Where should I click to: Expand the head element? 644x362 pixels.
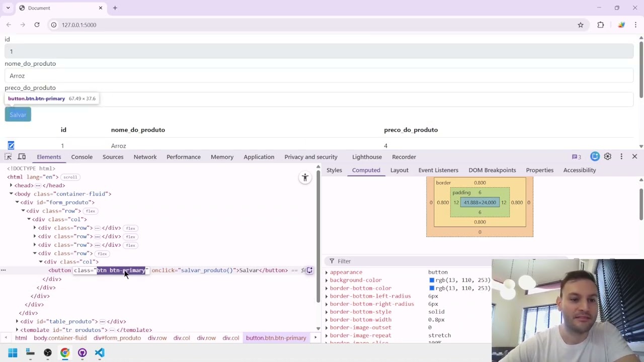click(11, 186)
